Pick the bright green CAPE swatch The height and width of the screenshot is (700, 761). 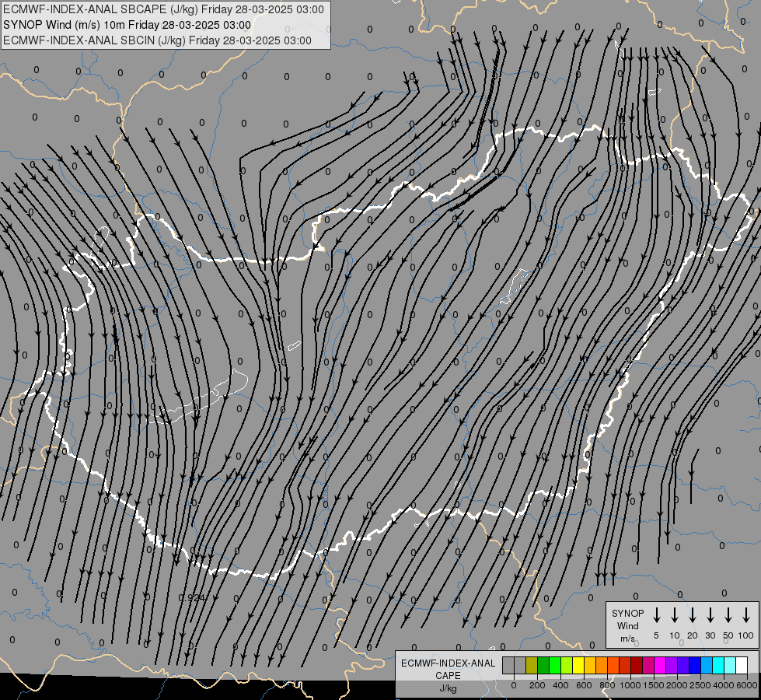(x=555, y=665)
